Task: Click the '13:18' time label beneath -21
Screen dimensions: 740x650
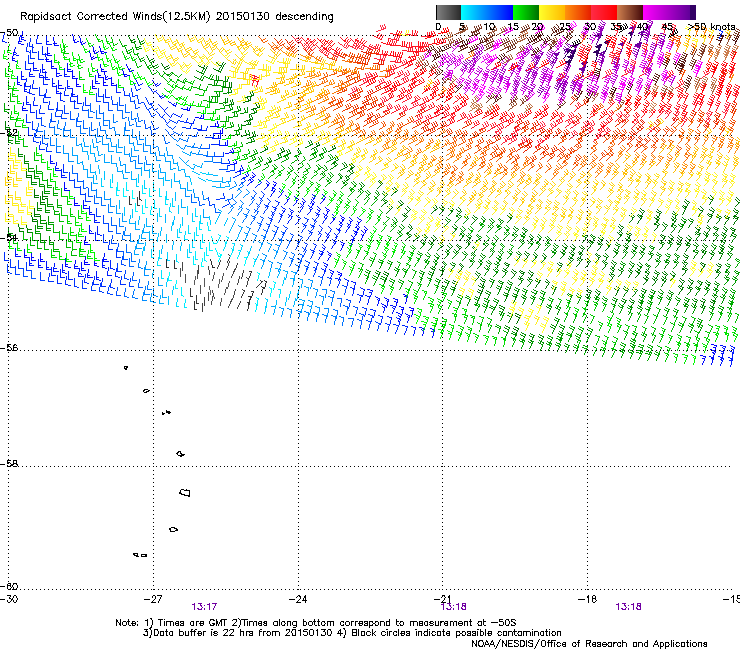Action: click(454, 607)
